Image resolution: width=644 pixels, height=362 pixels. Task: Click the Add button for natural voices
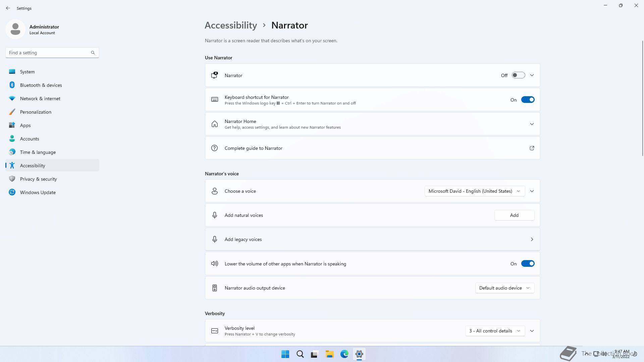point(514,215)
